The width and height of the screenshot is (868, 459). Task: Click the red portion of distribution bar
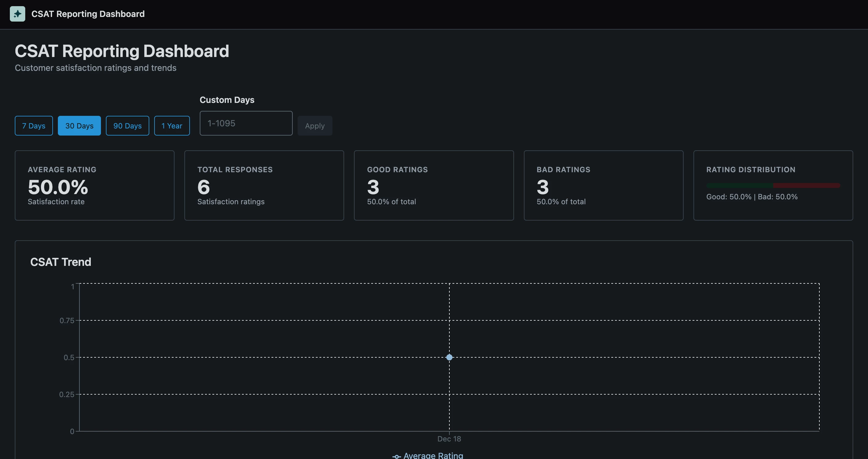[806, 185]
